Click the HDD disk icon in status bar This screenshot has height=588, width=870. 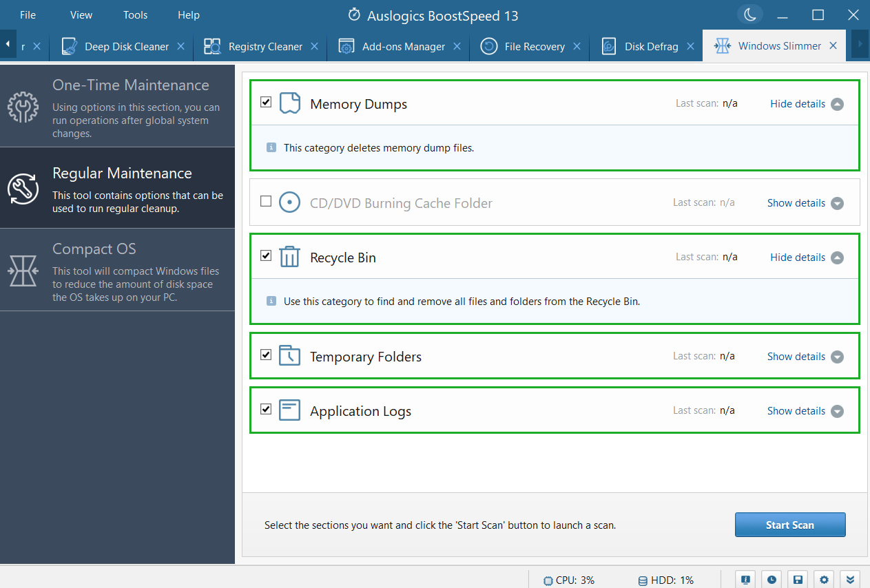643,580
